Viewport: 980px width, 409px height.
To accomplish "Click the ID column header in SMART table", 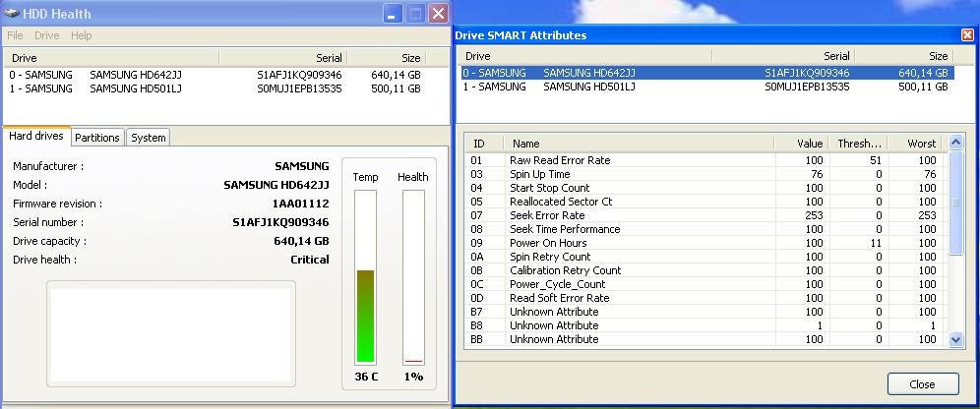I will [484, 144].
